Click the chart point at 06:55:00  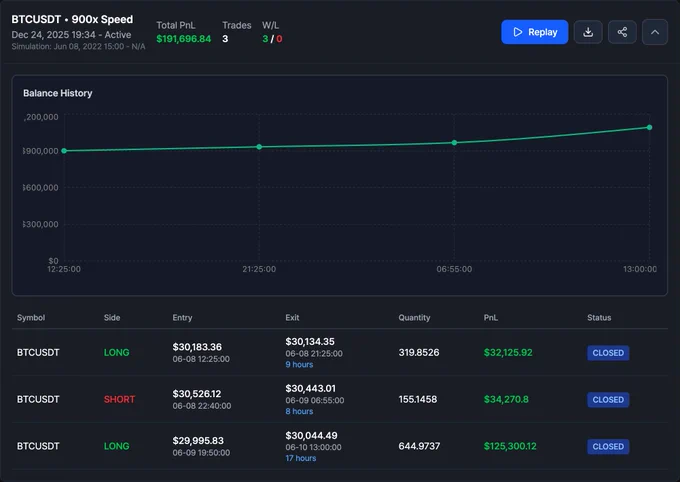[x=454, y=143]
